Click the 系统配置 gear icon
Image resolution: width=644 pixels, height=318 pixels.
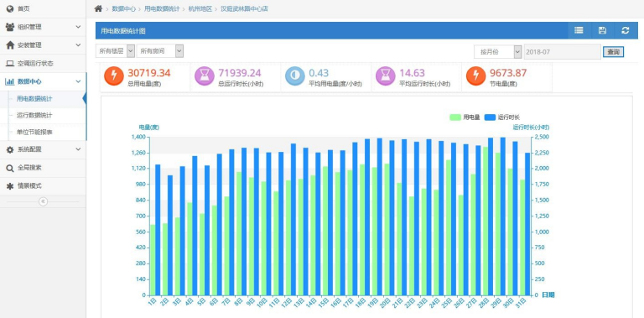10,149
